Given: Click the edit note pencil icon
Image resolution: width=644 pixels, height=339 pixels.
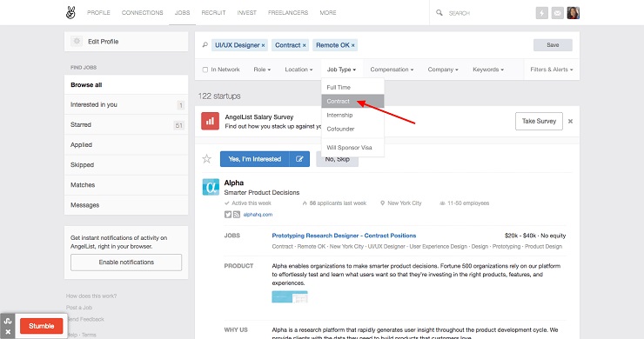Looking at the screenshot, I should pyautogui.click(x=299, y=159).
